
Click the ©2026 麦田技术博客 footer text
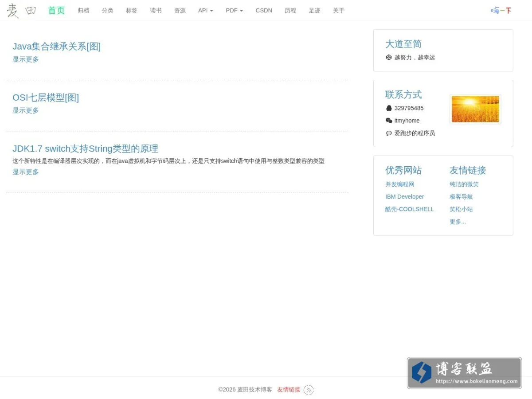point(245,390)
